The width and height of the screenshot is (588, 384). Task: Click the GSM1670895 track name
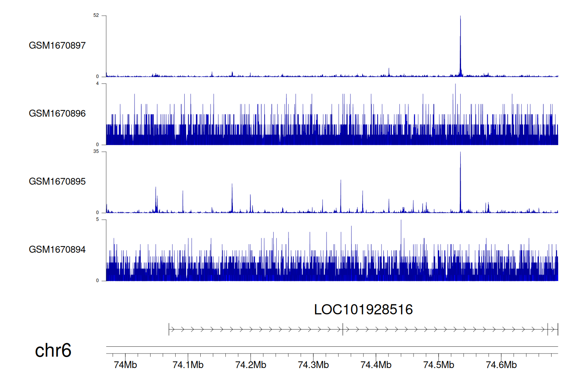pos(57,181)
